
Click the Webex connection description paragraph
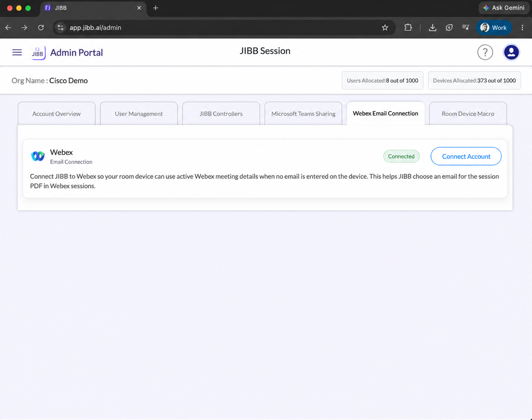click(x=264, y=181)
